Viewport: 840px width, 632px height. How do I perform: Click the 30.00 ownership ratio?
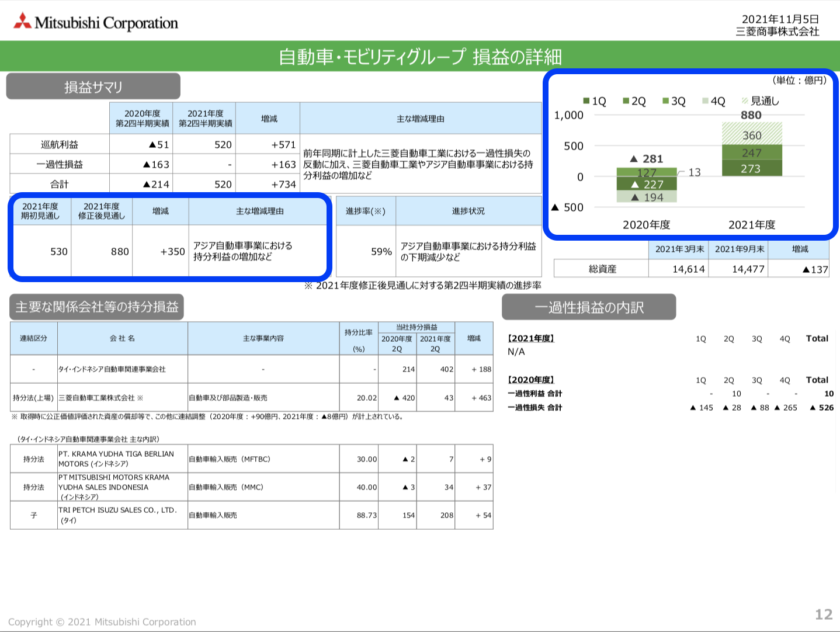click(367, 459)
